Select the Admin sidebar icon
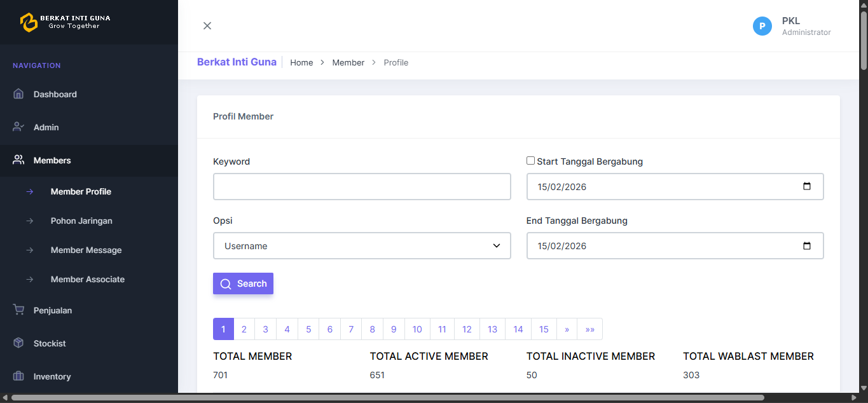The image size is (868, 403). (x=19, y=127)
